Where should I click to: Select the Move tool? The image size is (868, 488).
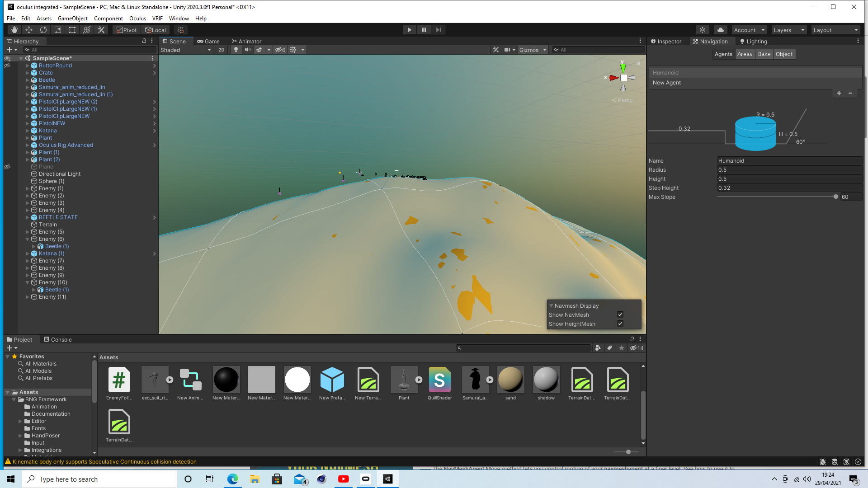click(x=29, y=30)
